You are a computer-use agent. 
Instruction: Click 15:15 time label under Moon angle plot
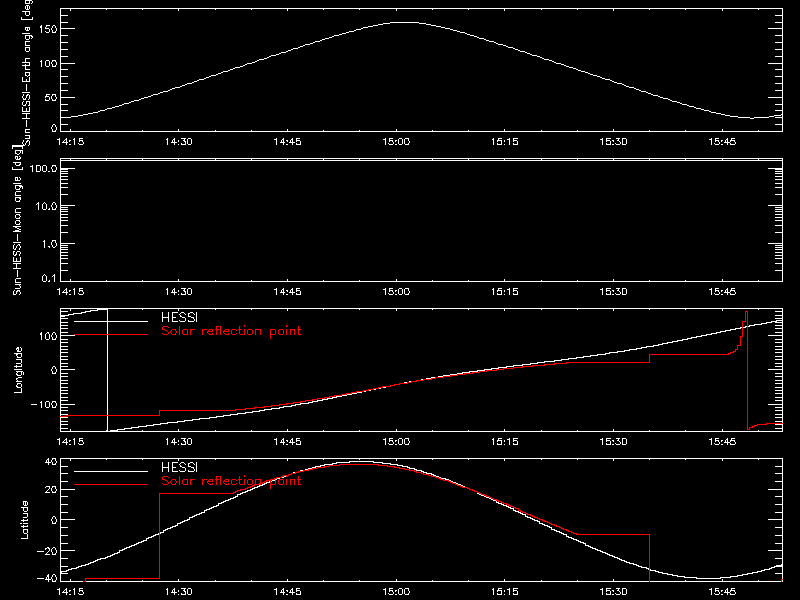pyautogui.click(x=505, y=292)
